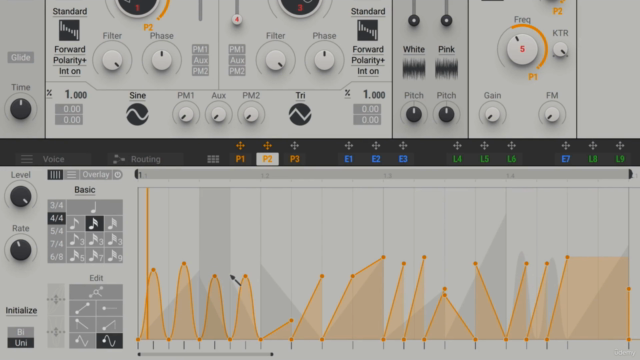
Task: Select the falling ramp edit shape
Action: [82, 324]
